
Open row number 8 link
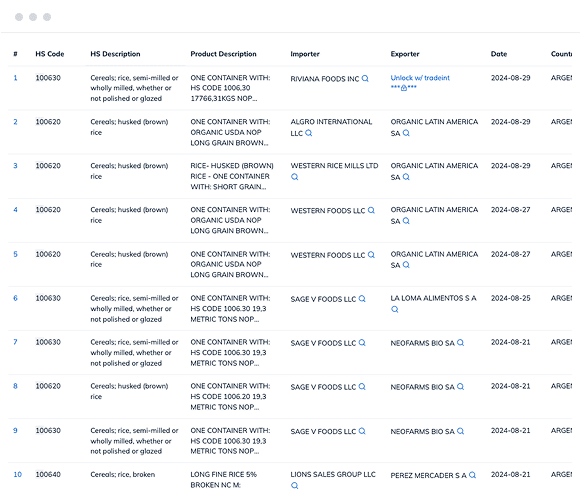point(16,386)
